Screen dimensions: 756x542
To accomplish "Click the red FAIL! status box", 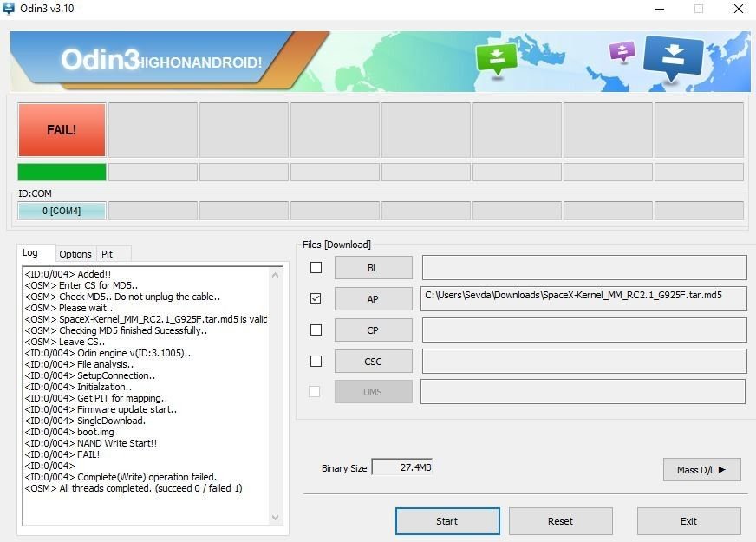I will click(62, 130).
